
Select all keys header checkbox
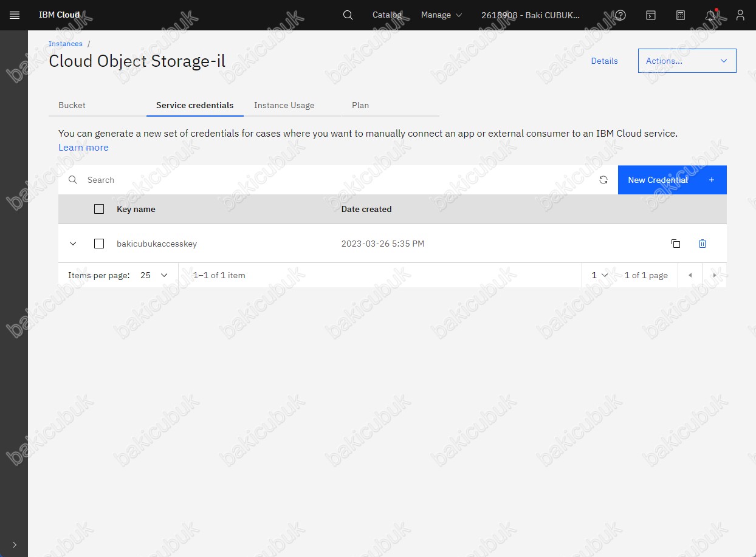point(99,209)
